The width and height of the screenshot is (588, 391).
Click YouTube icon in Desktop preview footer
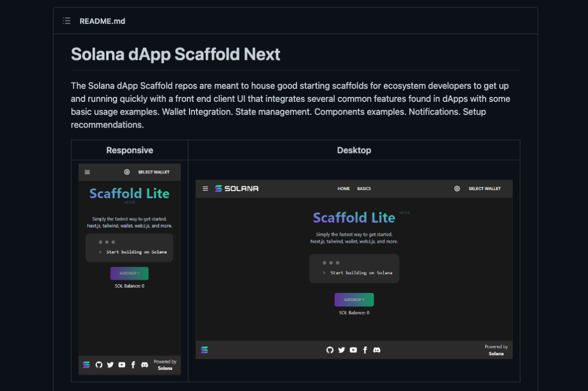pyautogui.click(x=353, y=350)
